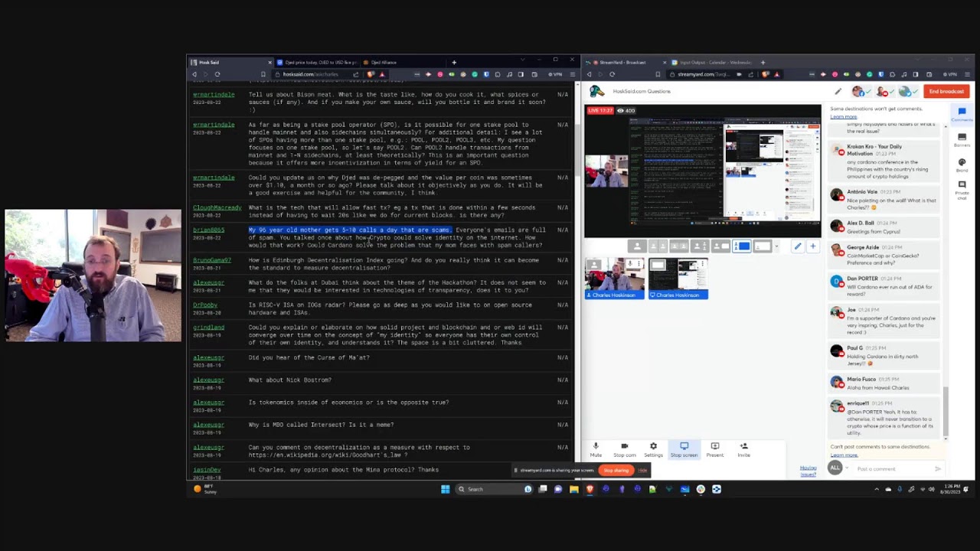Click the add layout plus button

[812, 246]
